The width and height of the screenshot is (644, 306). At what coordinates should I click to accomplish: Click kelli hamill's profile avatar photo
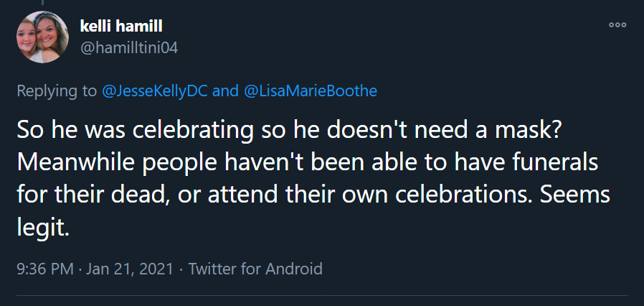tap(42, 37)
